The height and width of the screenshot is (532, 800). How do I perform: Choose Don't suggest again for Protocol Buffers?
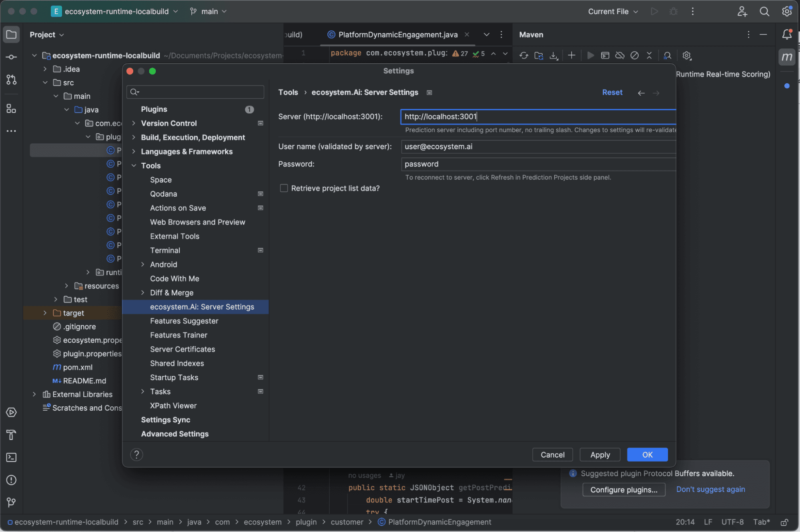coord(710,489)
